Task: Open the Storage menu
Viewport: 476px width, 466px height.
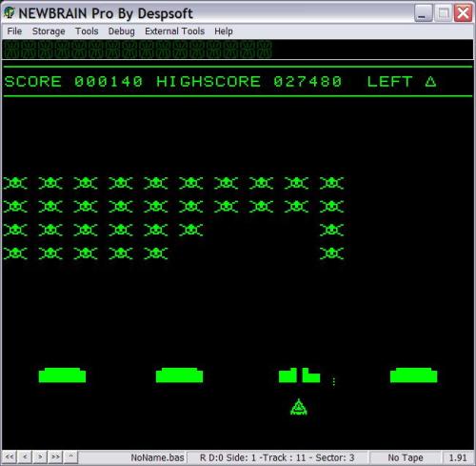Action: coord(49,31)
